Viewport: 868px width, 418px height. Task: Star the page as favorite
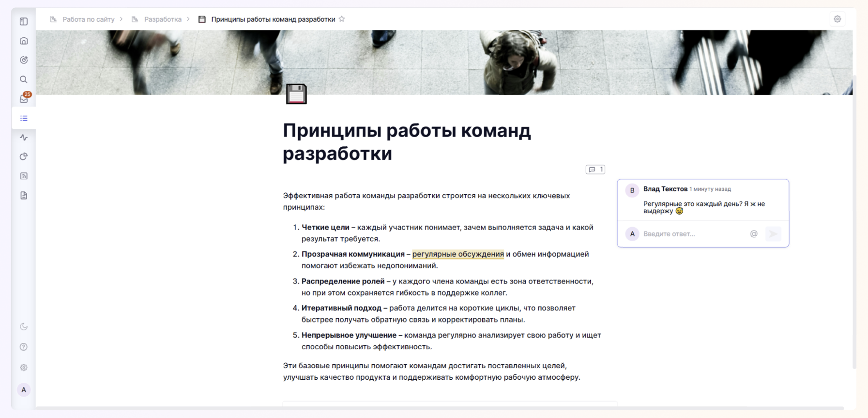[342, 19]
